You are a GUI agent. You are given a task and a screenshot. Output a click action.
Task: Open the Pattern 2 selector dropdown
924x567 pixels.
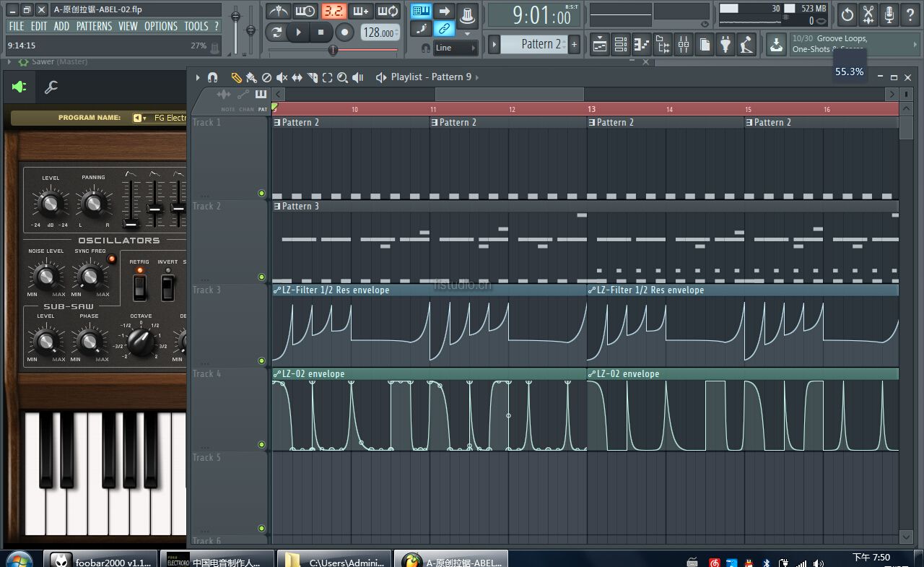tap(535, 44)
